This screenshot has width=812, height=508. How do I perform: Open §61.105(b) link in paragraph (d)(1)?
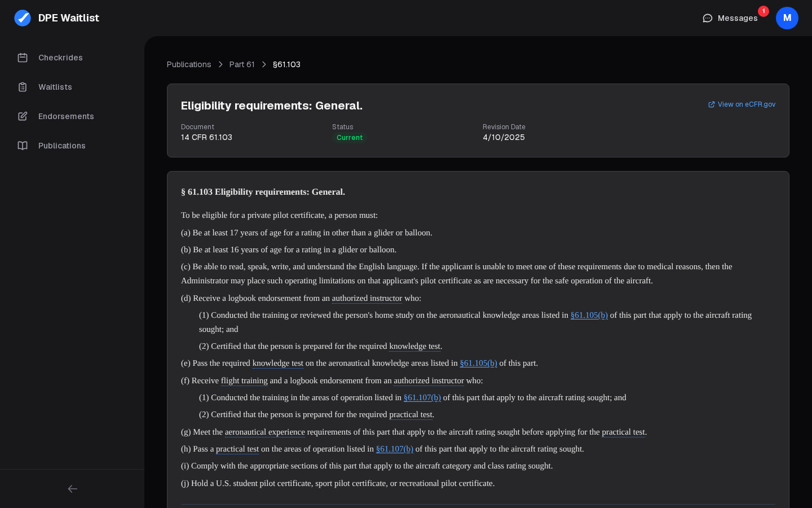pyautogui.click(x=589, y=315)
